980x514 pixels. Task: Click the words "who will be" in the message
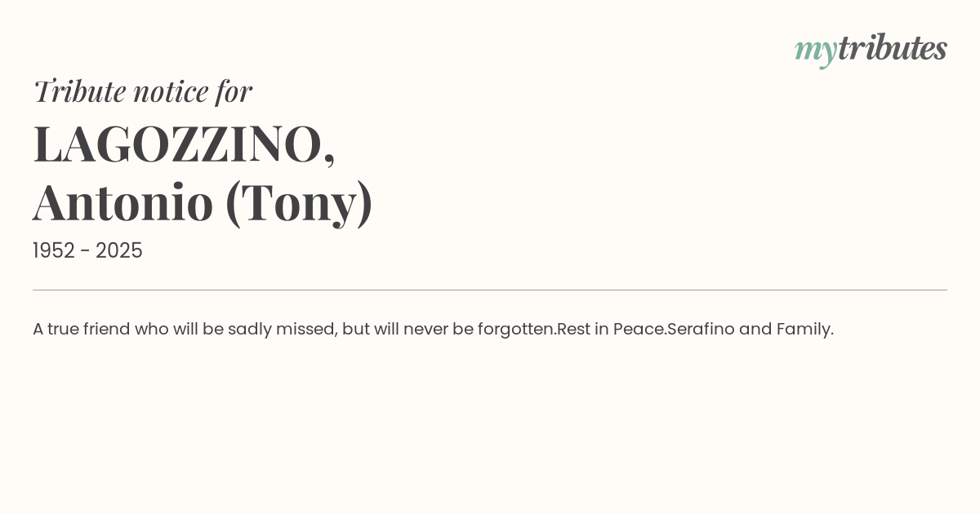click(179, 329)
